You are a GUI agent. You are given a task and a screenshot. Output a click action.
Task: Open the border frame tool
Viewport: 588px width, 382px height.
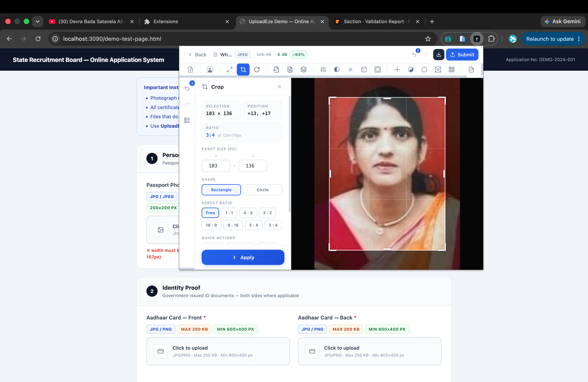378,70
